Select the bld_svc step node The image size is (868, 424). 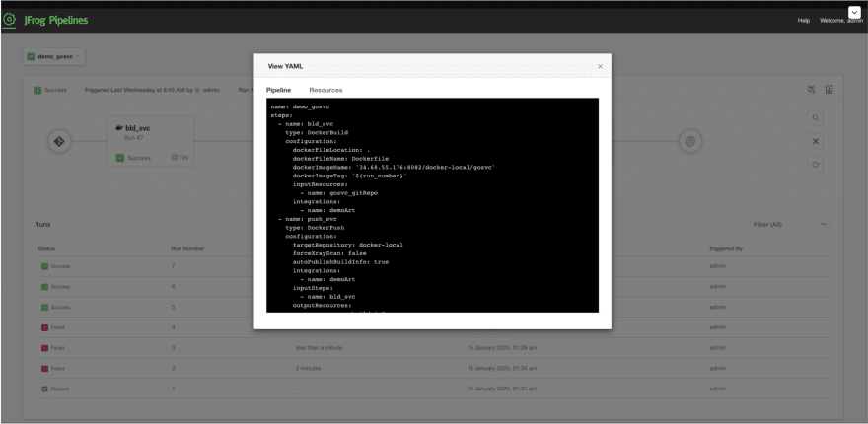click(x=151, y=141)
